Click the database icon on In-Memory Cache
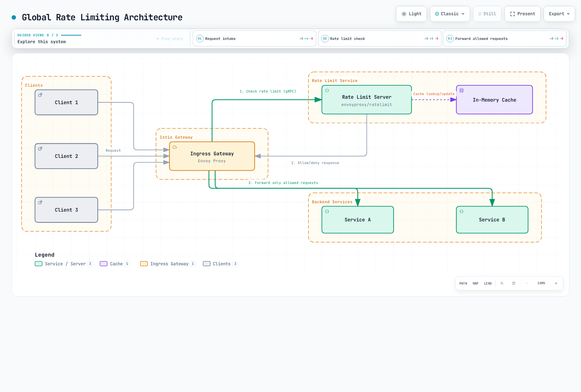The height and width of the screenshot is (392, 581). (x=462, y=90)
